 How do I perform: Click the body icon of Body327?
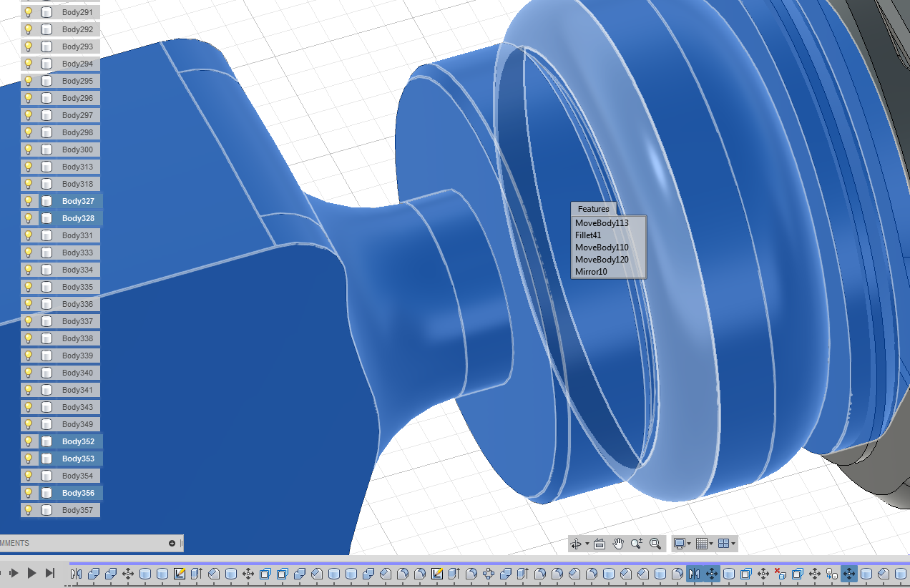point(47,201)
